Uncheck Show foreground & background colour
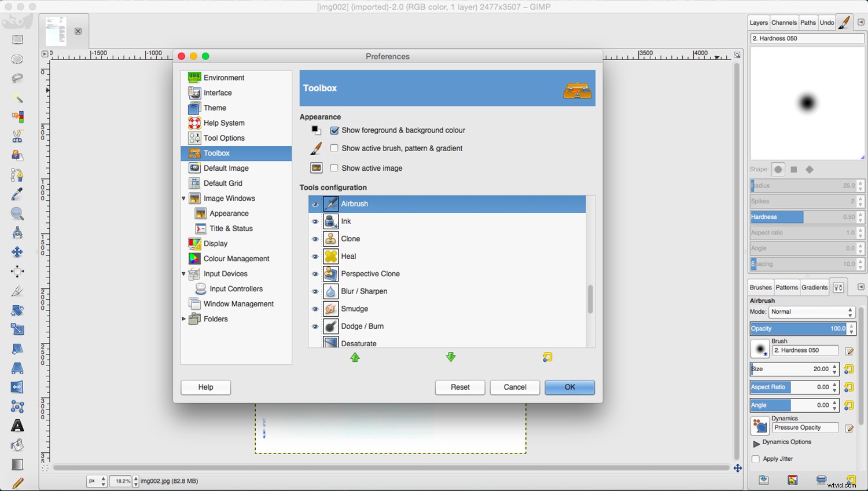The height and width of the screenshot is (491, 868). tap(334, 131)
